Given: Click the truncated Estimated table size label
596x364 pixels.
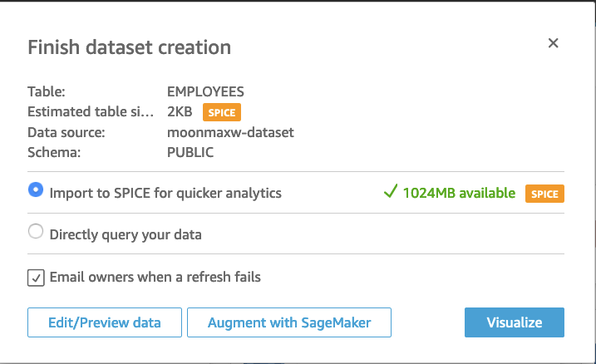Looking at the screenshot, I should pos(91,112).
